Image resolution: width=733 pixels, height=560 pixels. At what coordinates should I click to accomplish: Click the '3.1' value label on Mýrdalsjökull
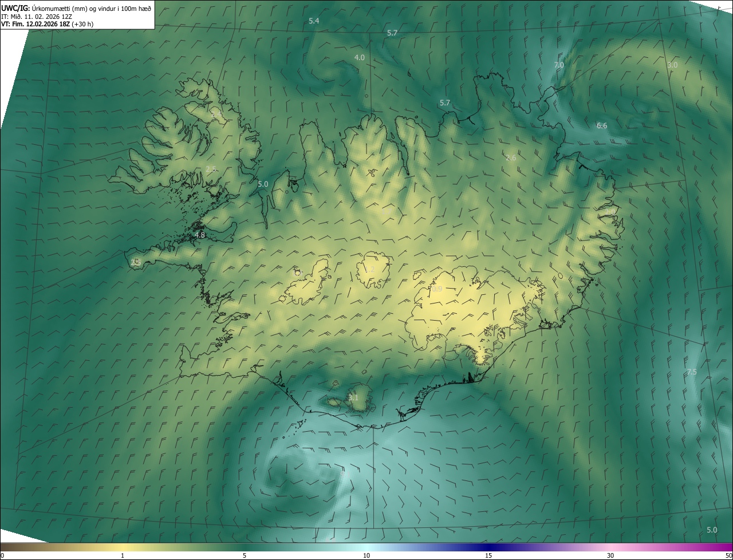[x=353, y=397]
